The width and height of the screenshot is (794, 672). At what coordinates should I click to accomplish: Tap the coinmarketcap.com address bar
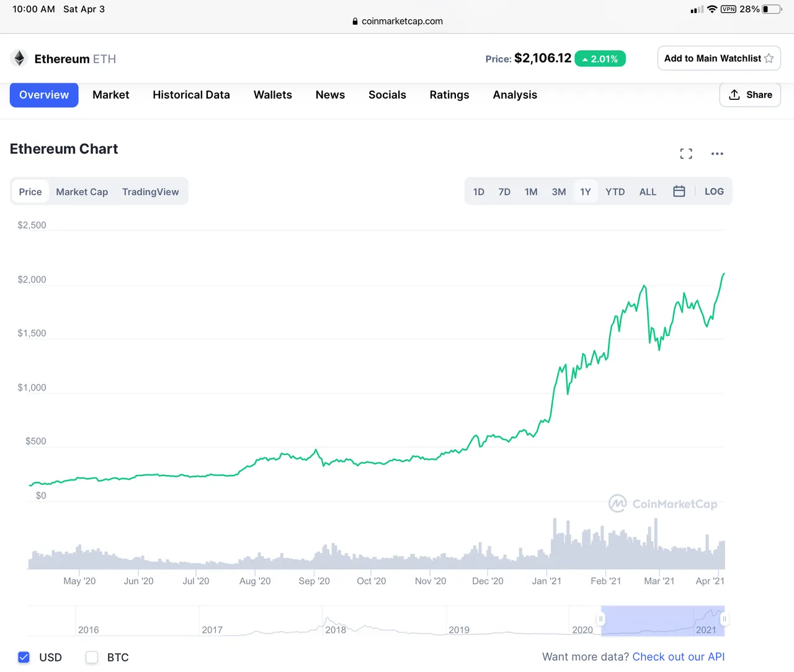(397, 21)
